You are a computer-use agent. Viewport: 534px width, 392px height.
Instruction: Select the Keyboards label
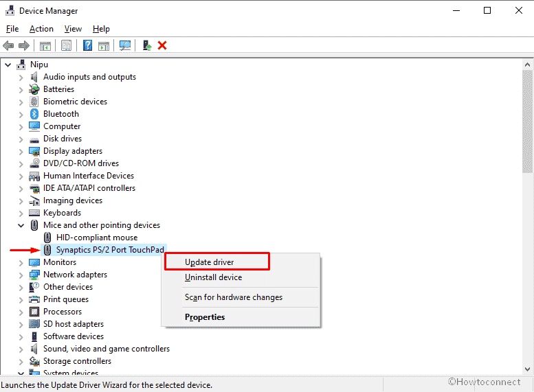62,213
